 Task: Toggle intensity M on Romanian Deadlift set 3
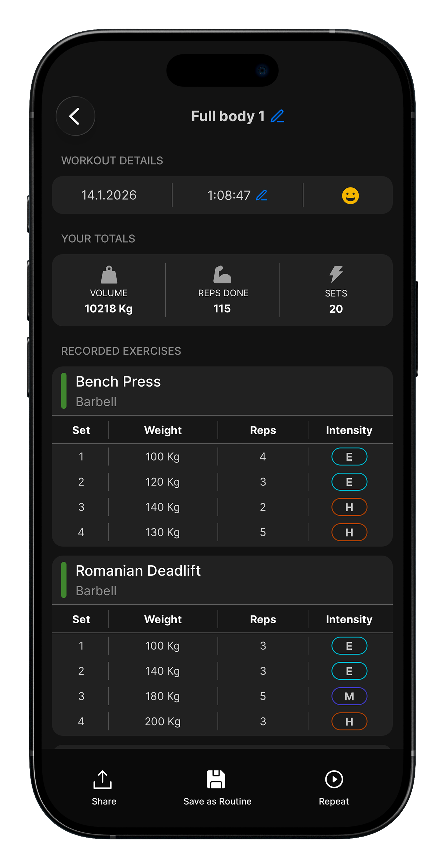(349, 696)
